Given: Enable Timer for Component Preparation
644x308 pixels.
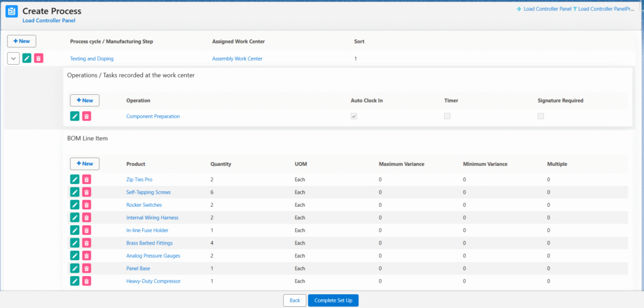Looking at the screenshot, I should pos(447,116).
